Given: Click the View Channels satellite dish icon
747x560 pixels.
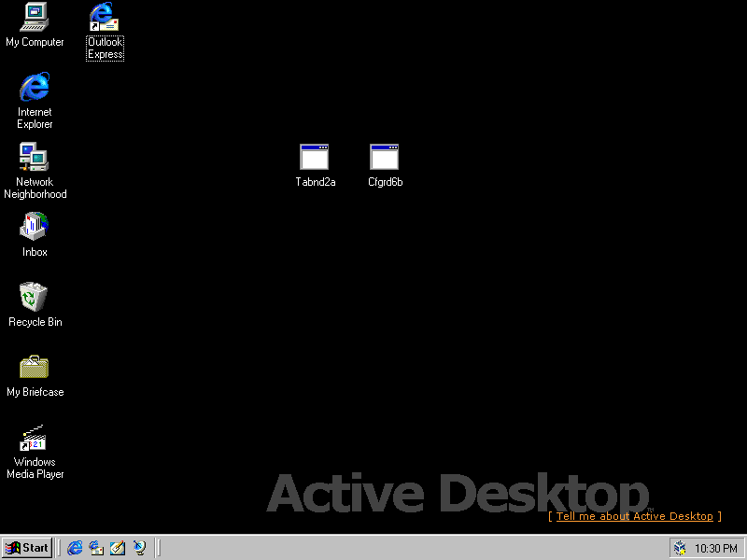Looking at the screenshot, I should pyautogui.click(x=139, y=548).
